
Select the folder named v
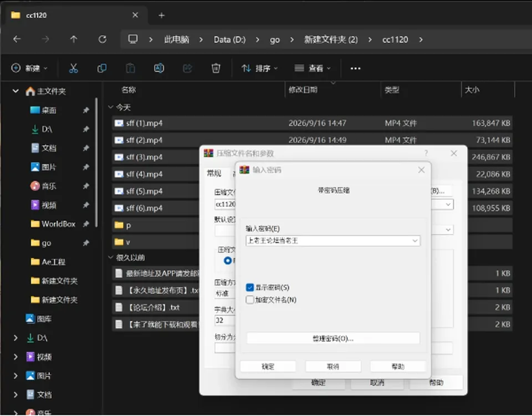click(x=156, y=242)
